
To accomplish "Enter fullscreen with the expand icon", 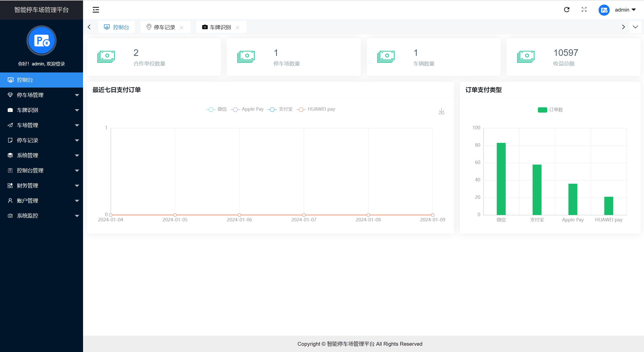I will [584, 10].
